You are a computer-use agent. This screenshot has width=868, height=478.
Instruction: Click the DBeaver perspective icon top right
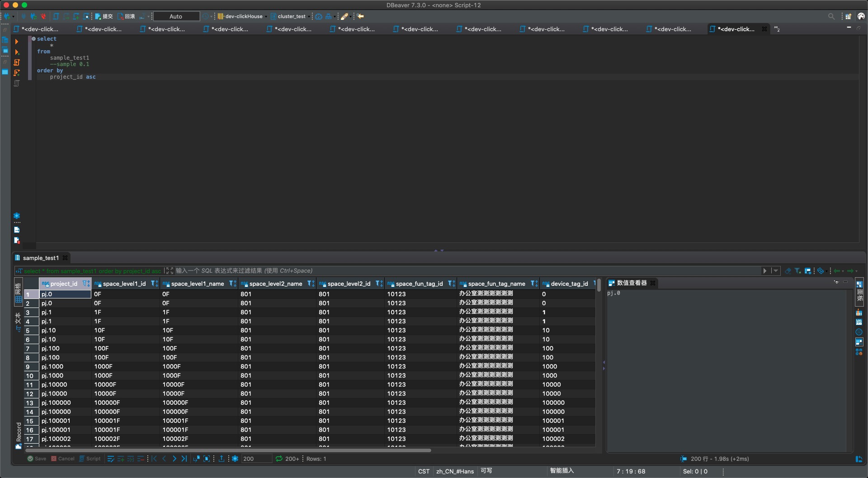[x=861, y=16]
